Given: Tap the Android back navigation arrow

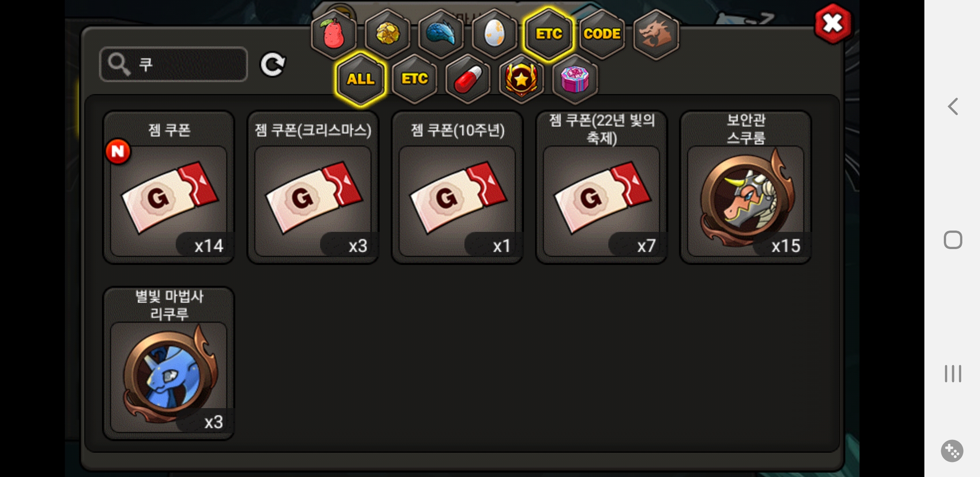Looking at the screenshot, I should click(x=953, y=106).
